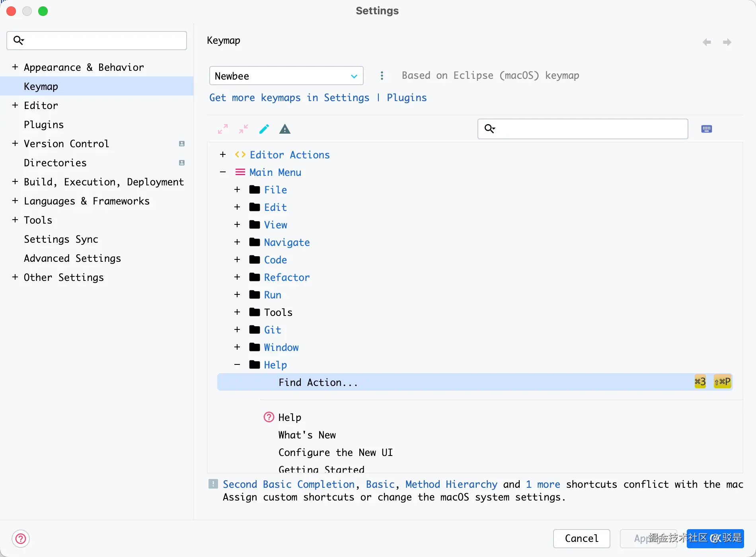The height and width of the screenshot is (557, 756).
Task: Select Plugins in the settings sidebar
Action: pyautogui.click(x=44, y=125)
